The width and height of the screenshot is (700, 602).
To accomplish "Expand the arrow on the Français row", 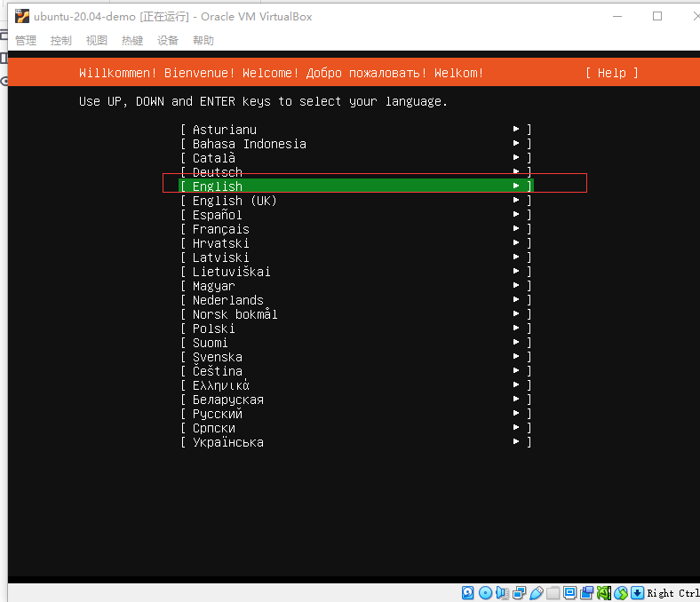I will (516, 228).
